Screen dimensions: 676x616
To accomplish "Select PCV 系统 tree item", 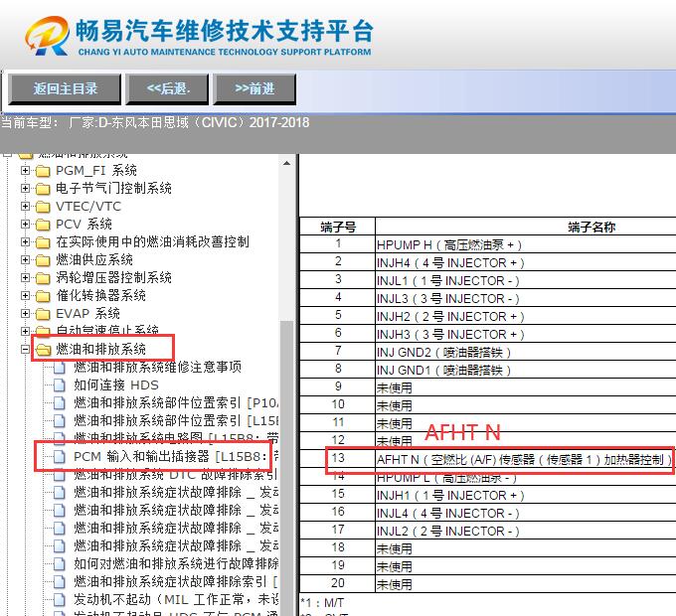I will (x=84, y=224).
